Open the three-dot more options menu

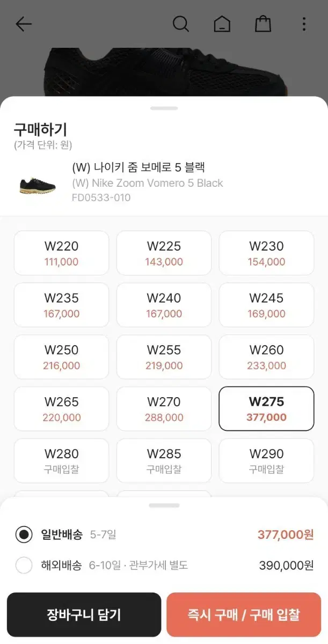click(304, 24)
